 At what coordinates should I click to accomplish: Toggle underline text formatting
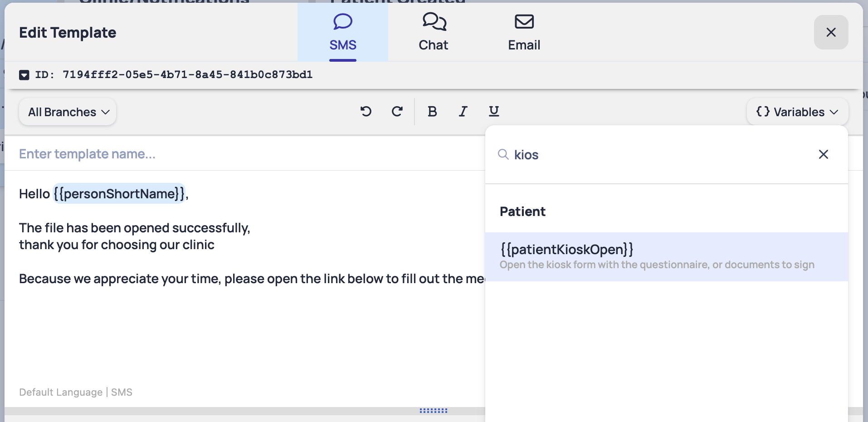click(x=494, y=111)
